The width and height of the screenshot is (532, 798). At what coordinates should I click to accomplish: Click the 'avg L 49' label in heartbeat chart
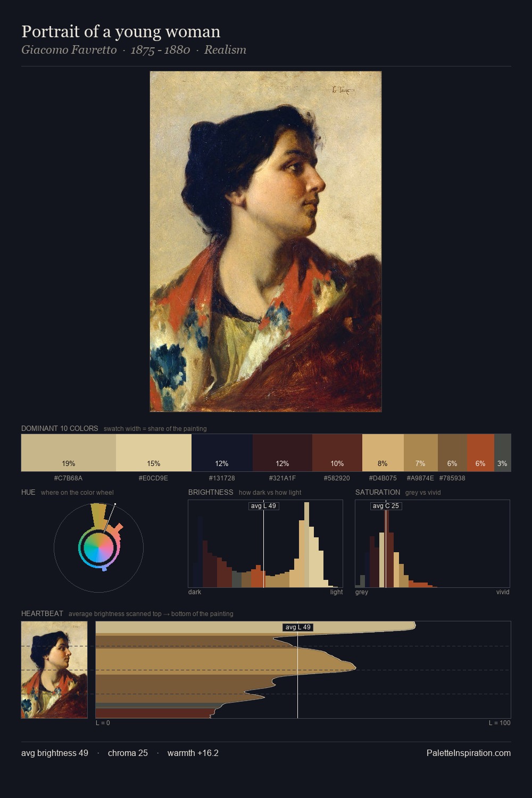pos(298,627)
